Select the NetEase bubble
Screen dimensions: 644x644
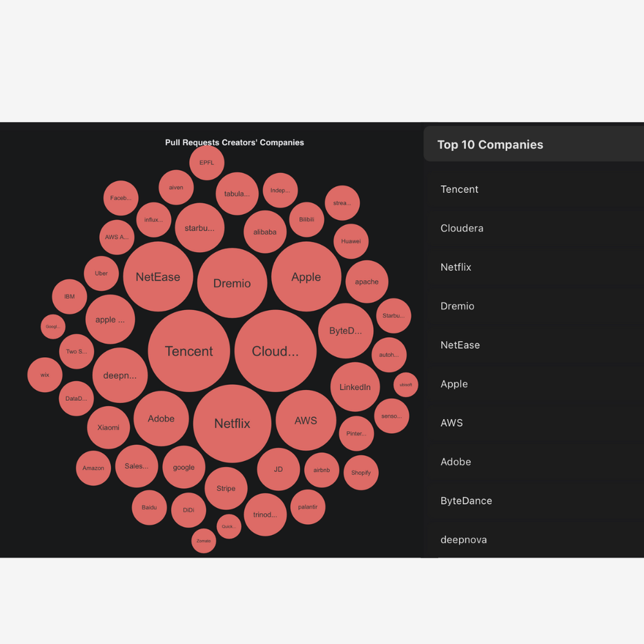point(158,276)
